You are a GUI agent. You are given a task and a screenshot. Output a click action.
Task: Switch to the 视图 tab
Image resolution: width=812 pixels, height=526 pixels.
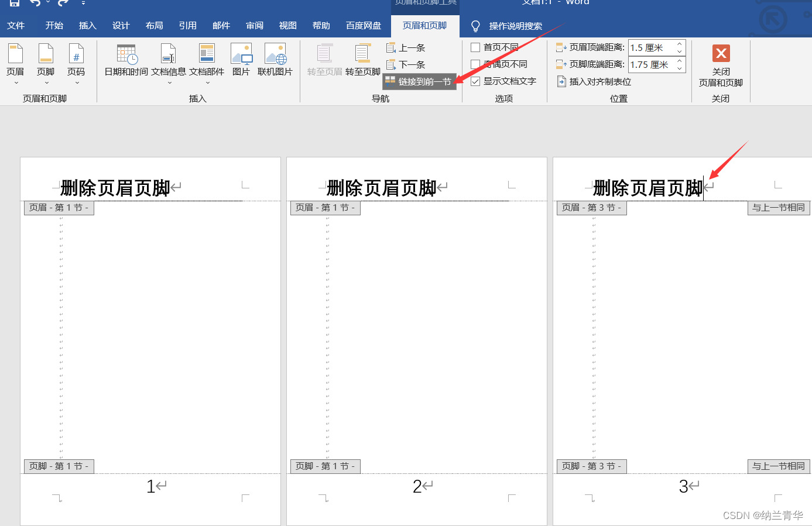(x=288, y=26)
